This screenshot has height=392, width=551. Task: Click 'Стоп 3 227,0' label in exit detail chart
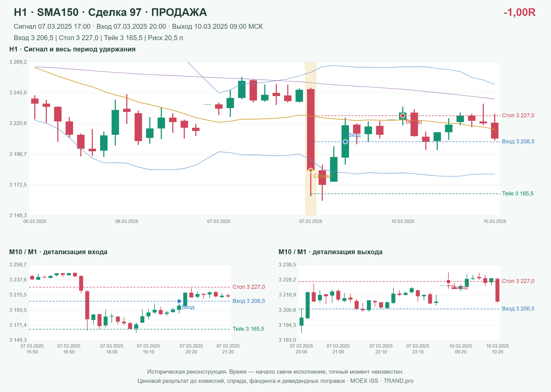pyautogui.click(x=518, y=281)
